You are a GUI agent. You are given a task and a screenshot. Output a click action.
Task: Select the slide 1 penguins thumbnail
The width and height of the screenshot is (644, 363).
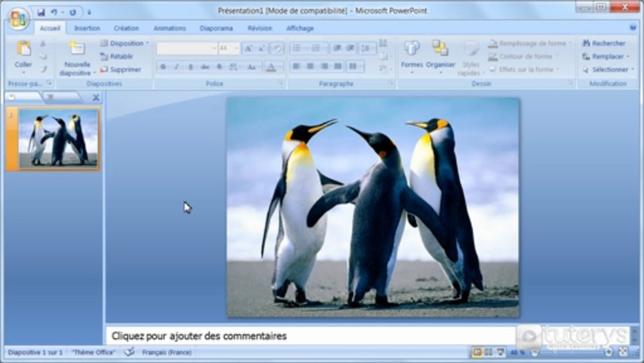58,139
